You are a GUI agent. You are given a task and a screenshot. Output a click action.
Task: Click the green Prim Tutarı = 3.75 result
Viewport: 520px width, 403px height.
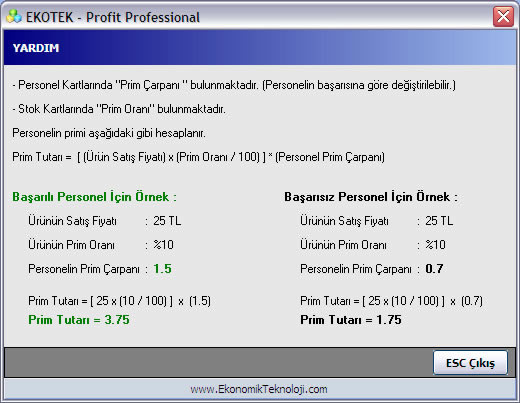(79, 320)
